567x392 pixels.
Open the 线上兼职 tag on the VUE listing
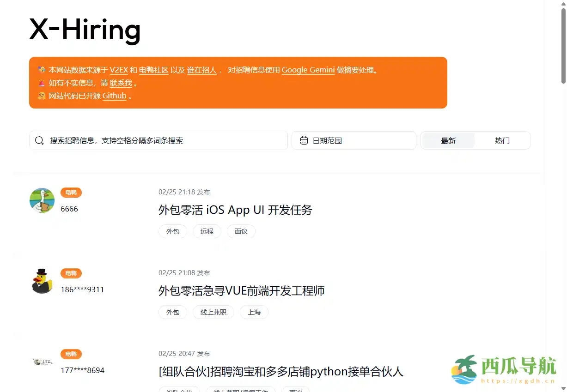[x=213, y=312]
